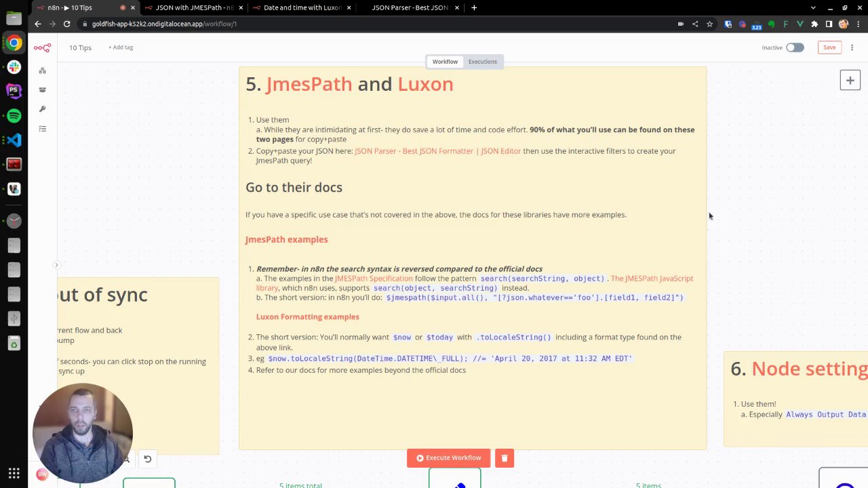Open the JmesPath heading link
Viewport: 868px width, 488px height.
(x=309, y=84)
